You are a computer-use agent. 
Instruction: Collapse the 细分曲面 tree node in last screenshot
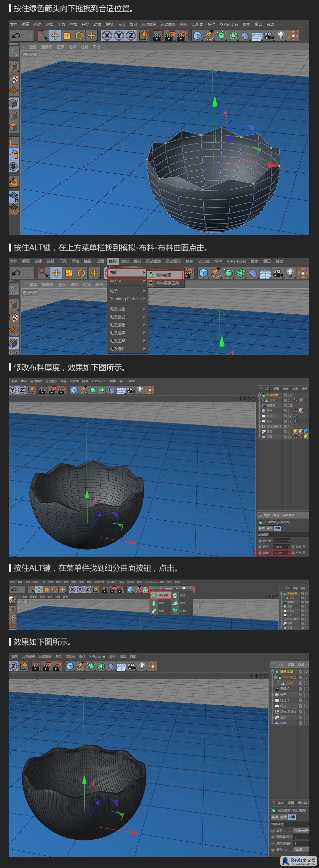(272, 672)
